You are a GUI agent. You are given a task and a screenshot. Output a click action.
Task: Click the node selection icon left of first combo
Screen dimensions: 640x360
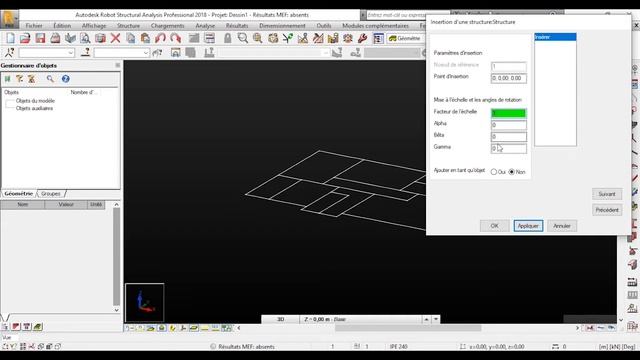pos(9,52)
